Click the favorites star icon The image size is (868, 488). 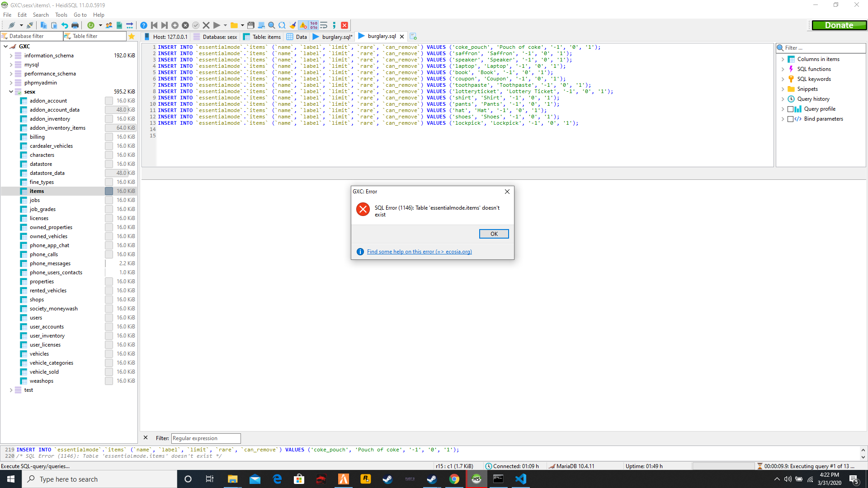[x=132, y=36]
